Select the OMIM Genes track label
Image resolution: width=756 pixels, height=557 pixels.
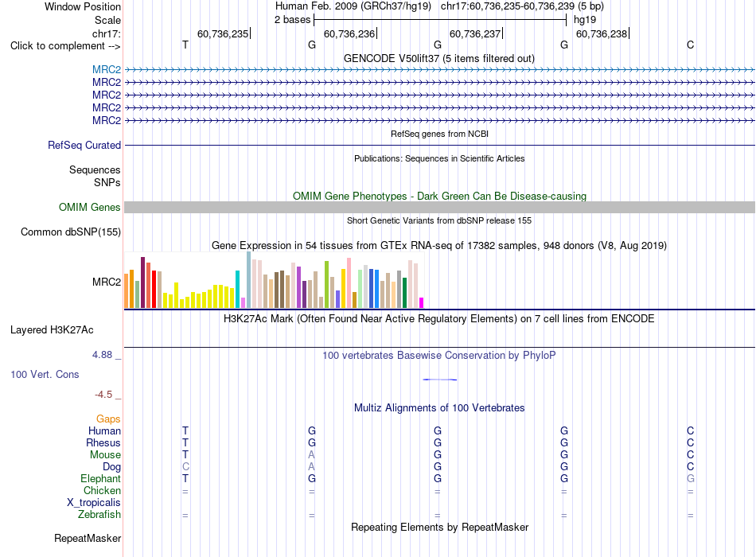pyautogui.click(x=90, y=208)
